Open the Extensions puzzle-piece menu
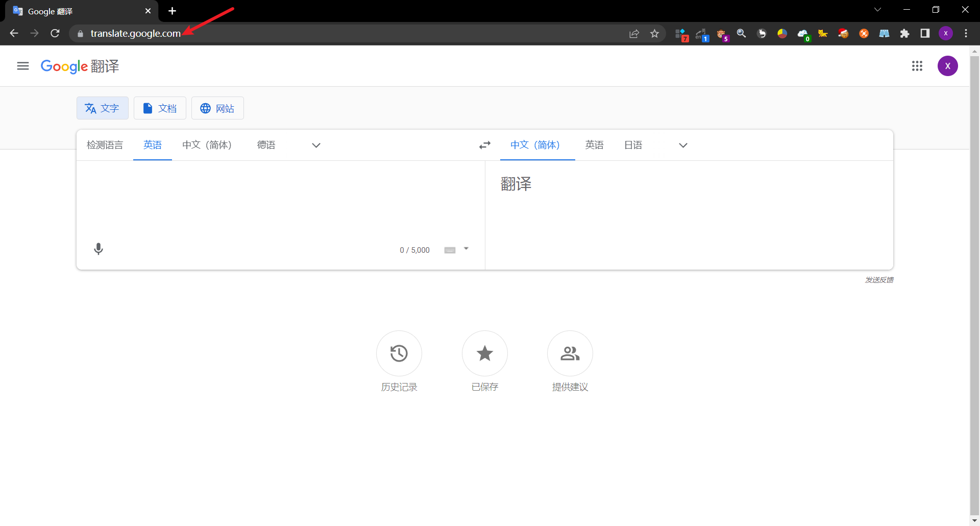980x526 pixels. (x=904, y=34)
